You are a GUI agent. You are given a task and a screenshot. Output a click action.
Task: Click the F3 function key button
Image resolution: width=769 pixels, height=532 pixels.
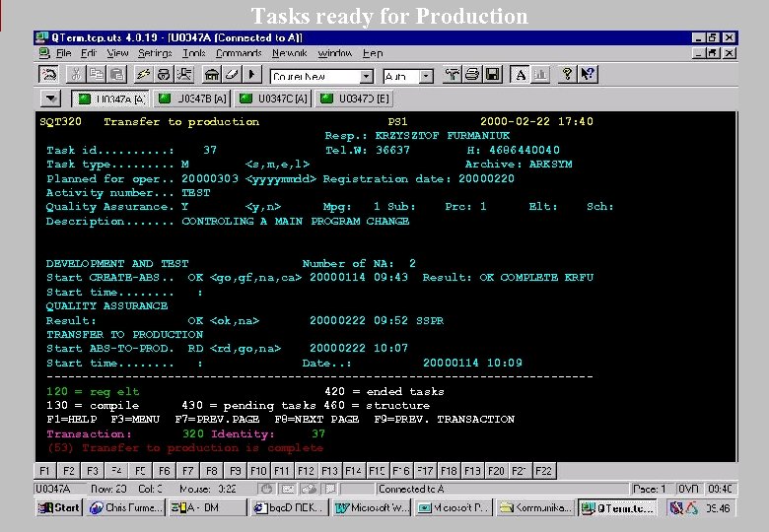[x=93, y=471]
